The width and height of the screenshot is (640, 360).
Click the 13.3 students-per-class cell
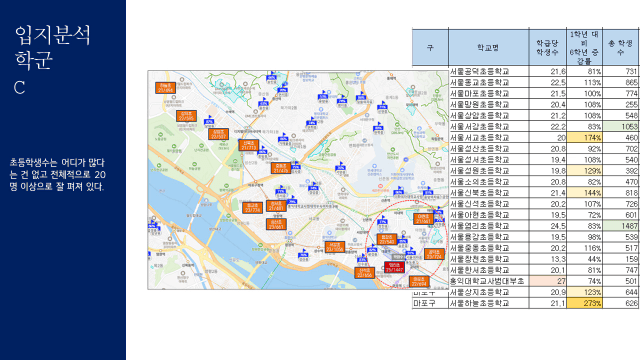tap(548, 259)
